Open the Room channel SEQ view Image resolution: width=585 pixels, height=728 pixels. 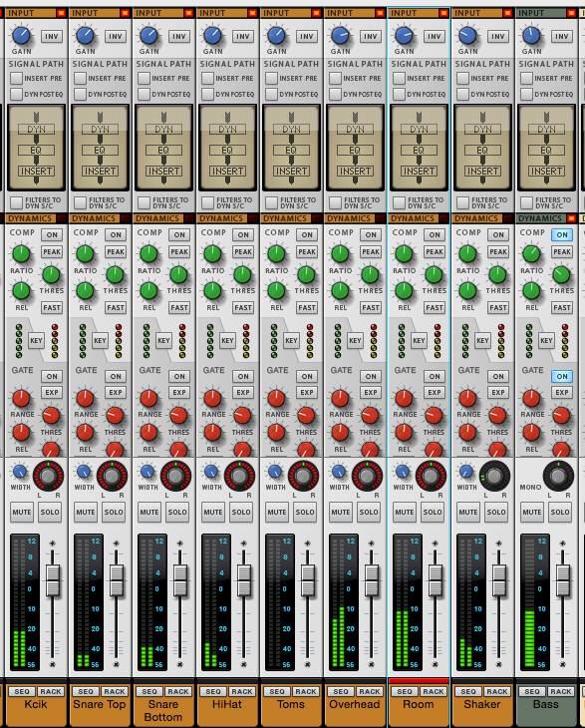[x=404, y=691]
